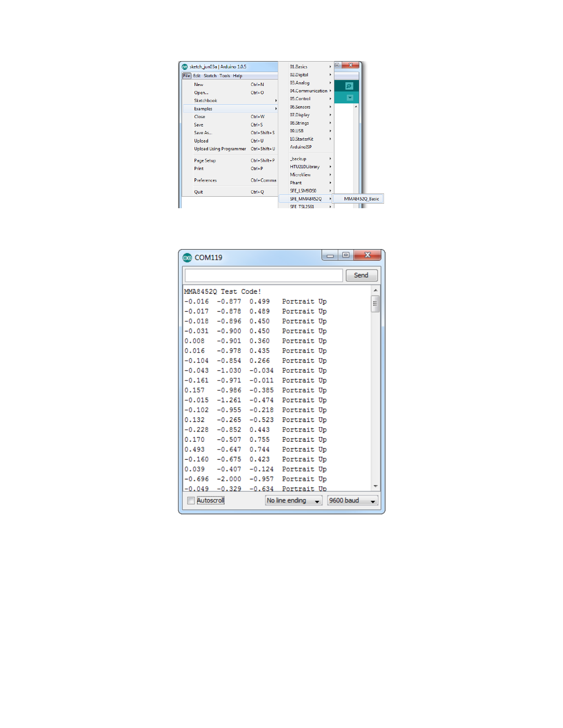
Task: Choose Quit from File menu
Action: click(230, 192)
